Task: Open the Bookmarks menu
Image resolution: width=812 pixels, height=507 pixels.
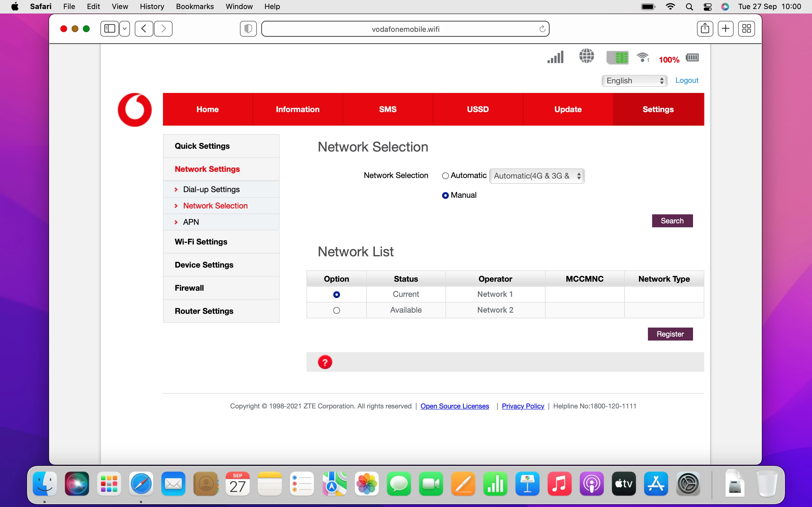Action: (x=195, y=6)
